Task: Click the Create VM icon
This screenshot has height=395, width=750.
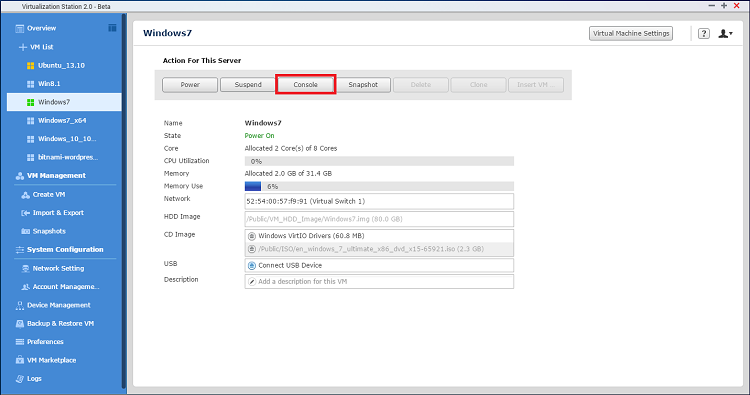Action: click(25, 195)
